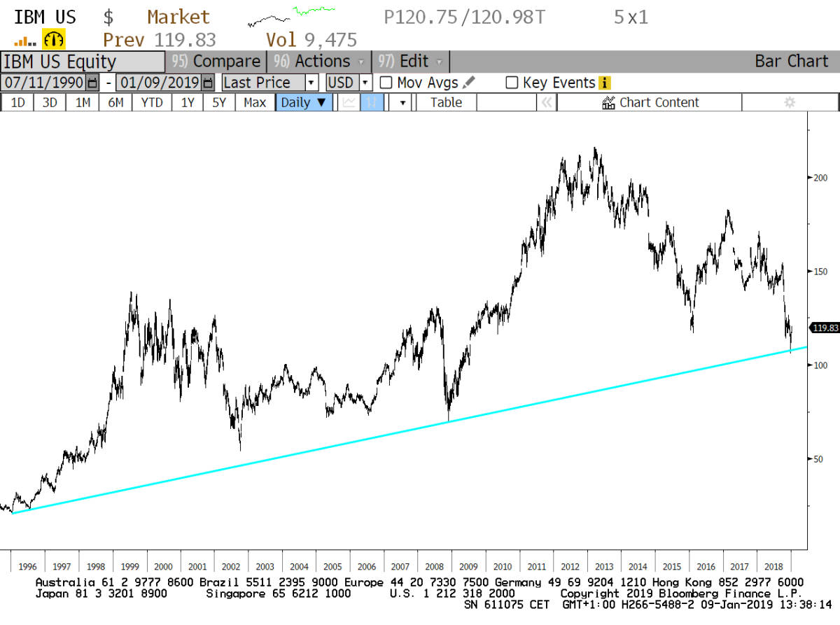Click the yellow info icon by Key Events
The width and height of the screenshot is (840, 625).
coord(605,83)
